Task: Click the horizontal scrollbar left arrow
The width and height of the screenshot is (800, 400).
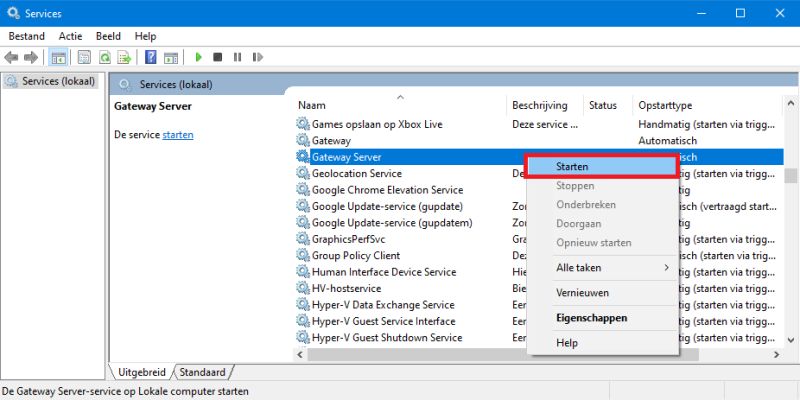Action: [301, 355]
